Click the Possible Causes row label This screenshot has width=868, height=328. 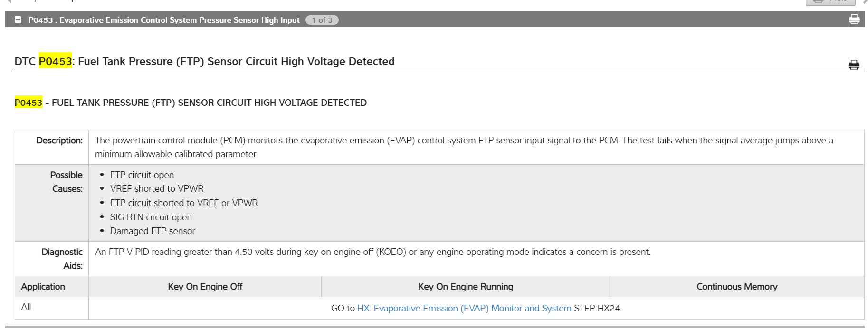click(x=67, y=182)
